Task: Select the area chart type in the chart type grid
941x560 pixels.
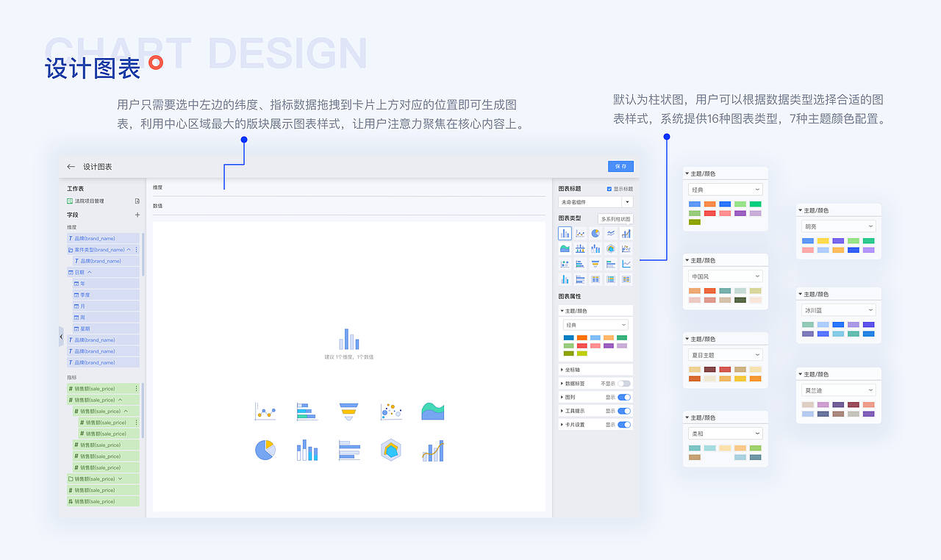Action: [x=565, y=248]
